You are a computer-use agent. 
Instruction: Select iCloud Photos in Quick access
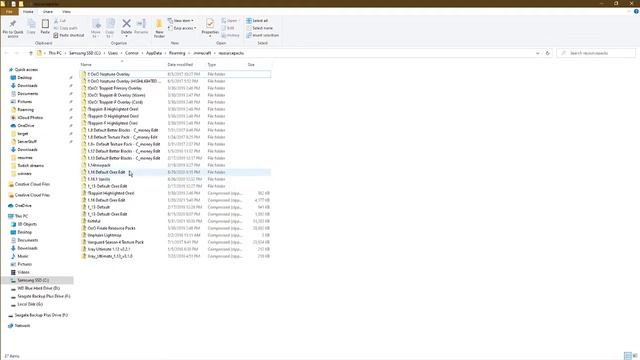30,118
